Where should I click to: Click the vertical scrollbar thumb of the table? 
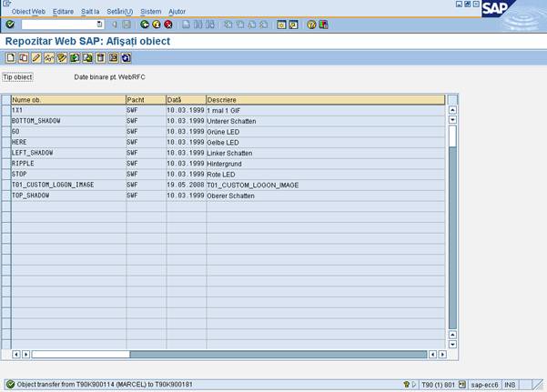pyautogui.click(x=452, y=136)
